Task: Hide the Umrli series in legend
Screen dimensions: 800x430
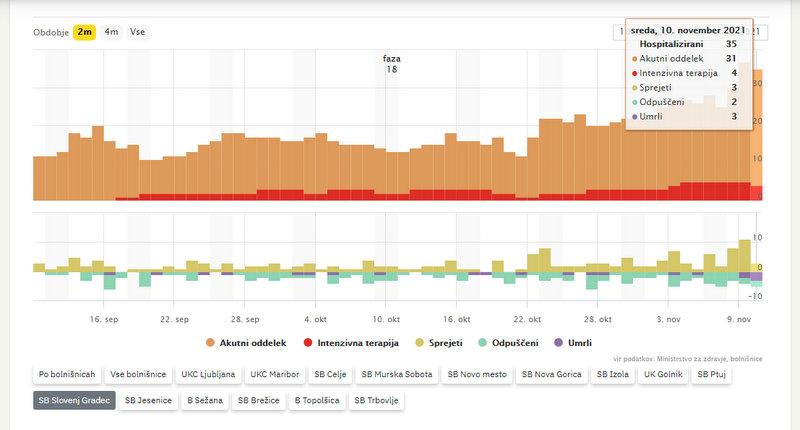Action: point(571,344)
